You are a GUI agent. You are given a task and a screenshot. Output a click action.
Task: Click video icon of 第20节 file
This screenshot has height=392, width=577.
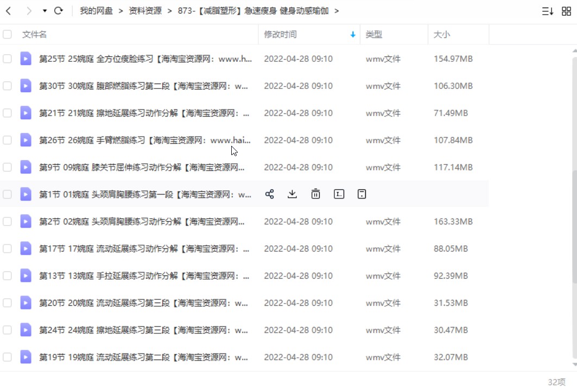(26, 303)
